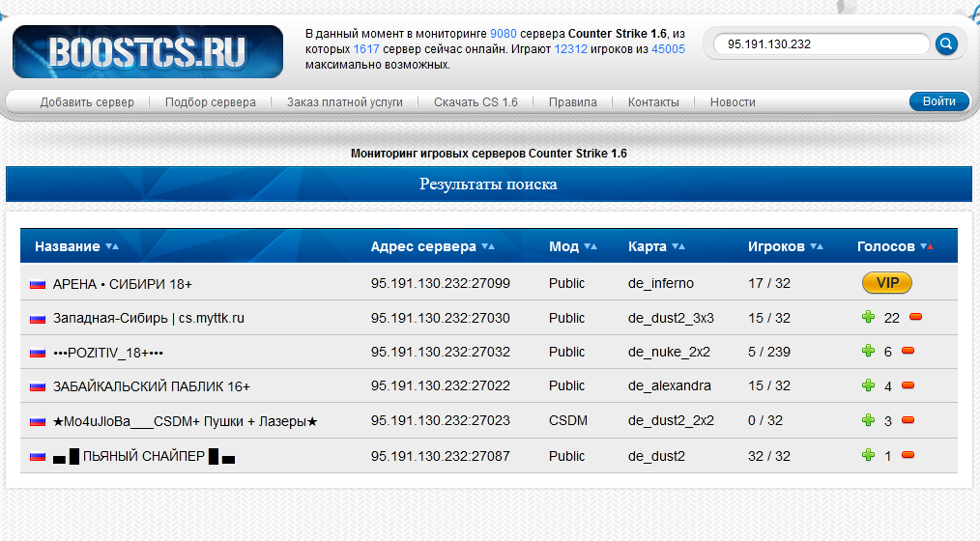Sort by Мод column arrows

point(591,246)
